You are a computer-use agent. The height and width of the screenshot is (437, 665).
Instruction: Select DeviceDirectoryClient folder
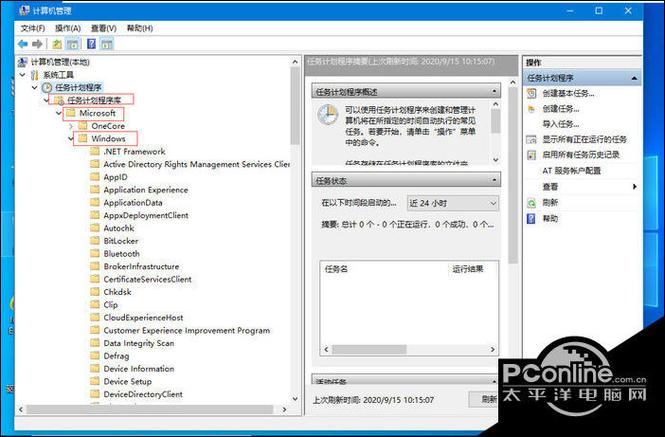pyautogui.click(x=143, y=394)
